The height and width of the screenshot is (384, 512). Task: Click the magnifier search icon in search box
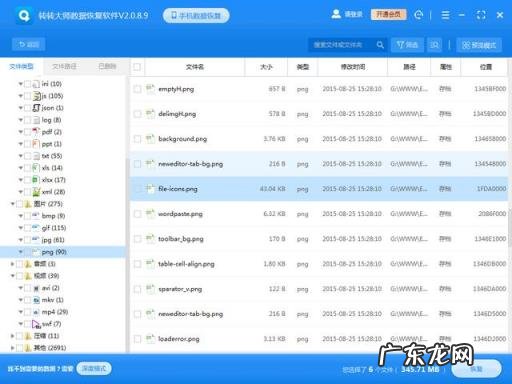pos(380,45)
